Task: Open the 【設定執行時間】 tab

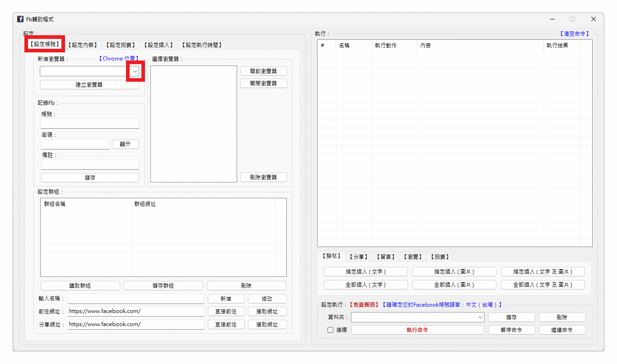Action: pos(201,45)
